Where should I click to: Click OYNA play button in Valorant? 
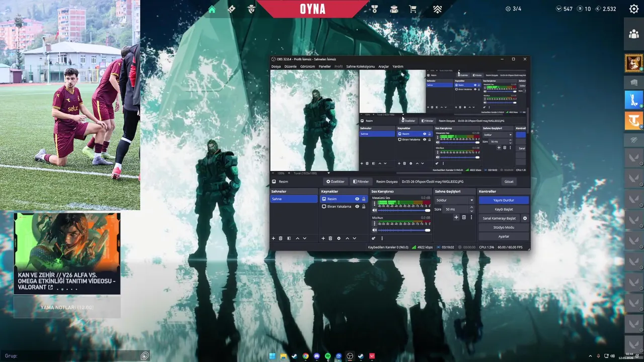pyautogui.click(x=313, y=9)
